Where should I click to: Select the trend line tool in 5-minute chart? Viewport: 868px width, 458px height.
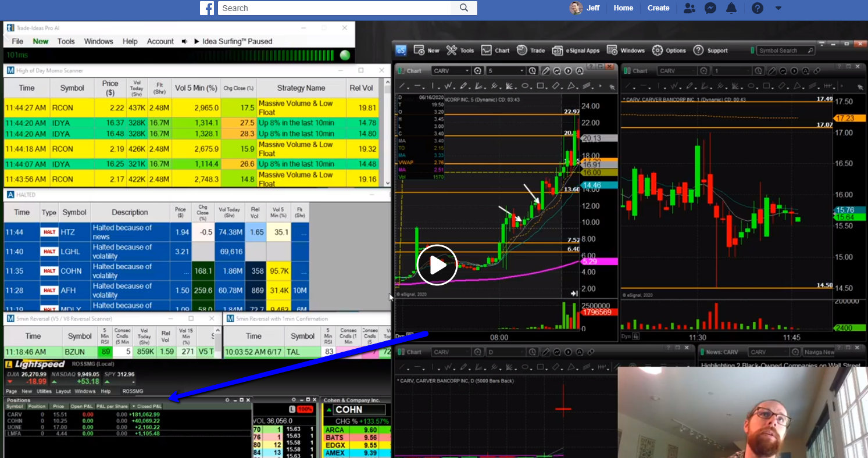(401, 86)
